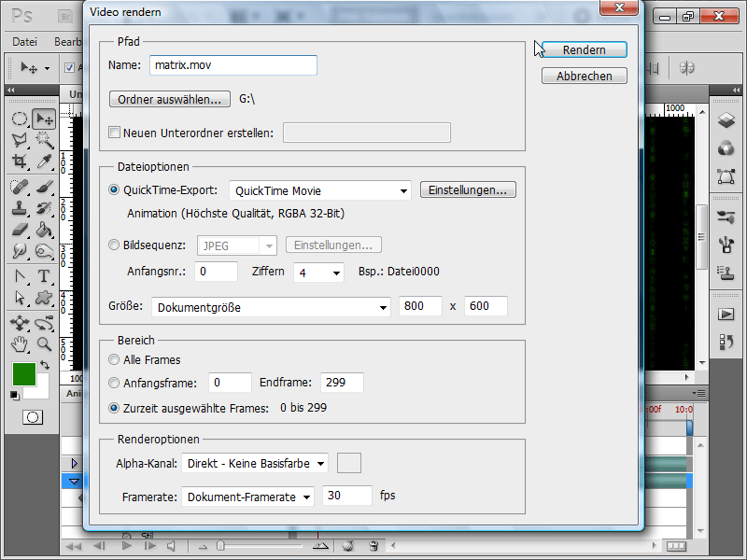Play the animation timeline

[126, 546]
